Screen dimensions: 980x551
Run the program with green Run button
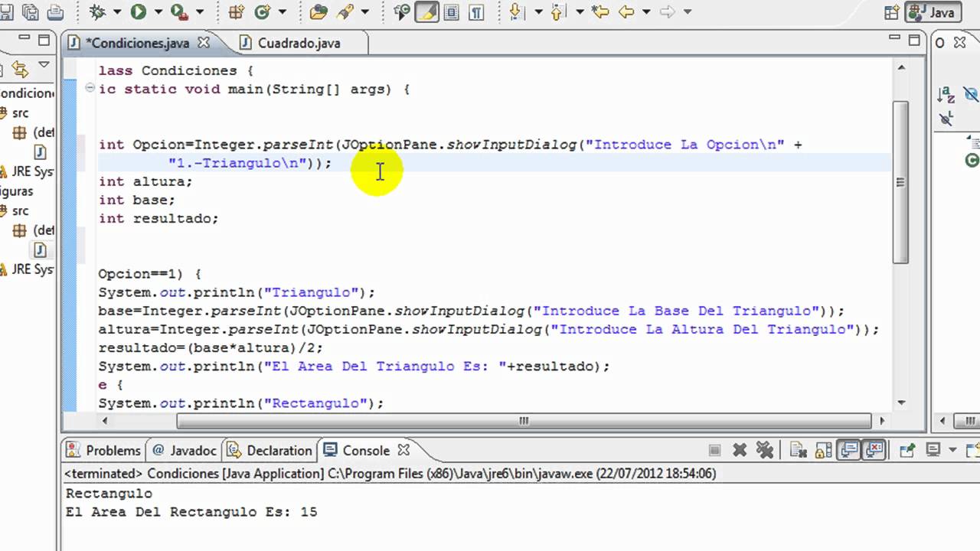click(138, 11)
